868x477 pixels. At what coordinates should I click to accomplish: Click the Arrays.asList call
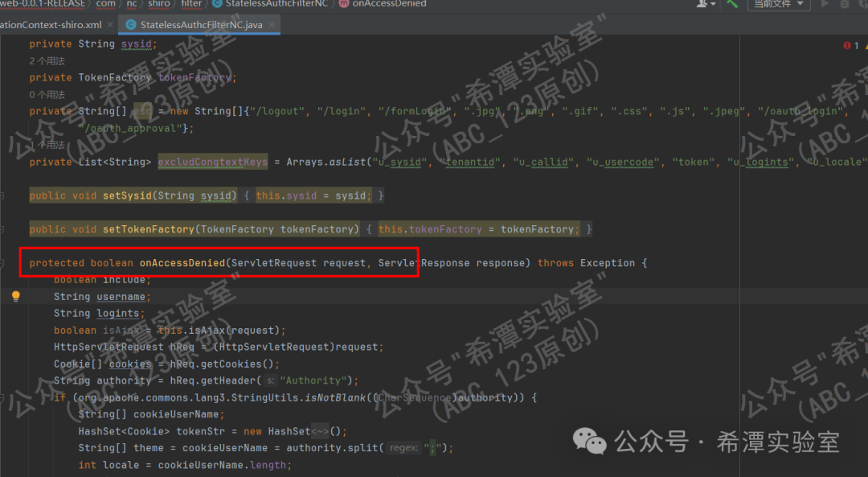(326, 162)
